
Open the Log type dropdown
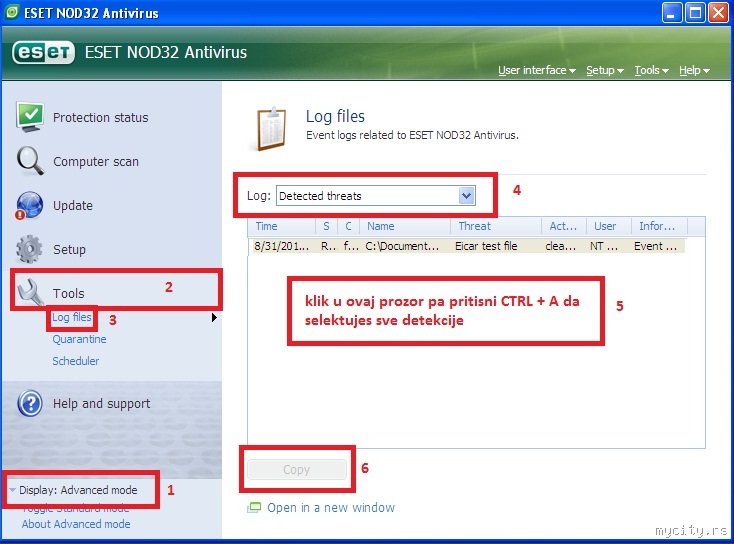(x=466, y=196)
